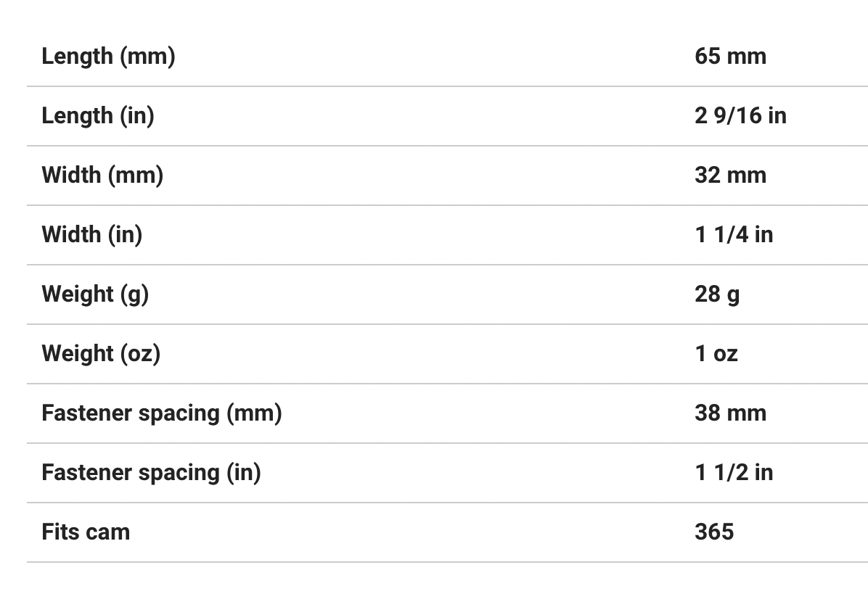868x615 pixels.
Task: Click the "Fastener spacing (in)" label
Action: tap(151, 472)
